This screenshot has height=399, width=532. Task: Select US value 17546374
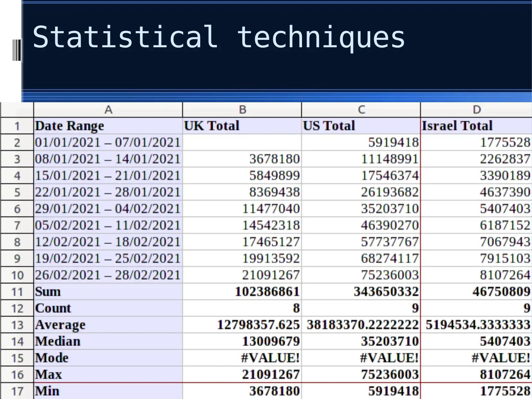pyautogui.click(x=361, y=176)
